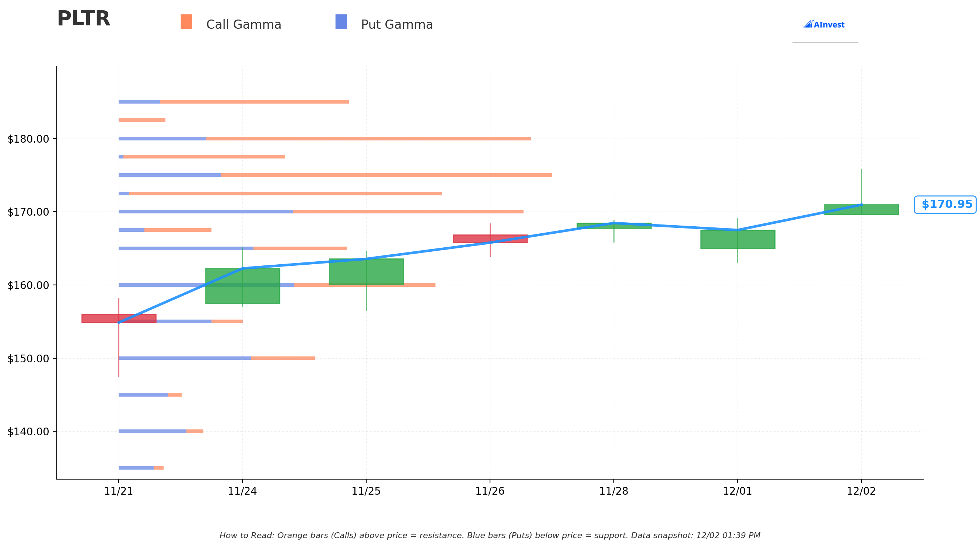Click the $160.00 y-axis label
Screen dimensions: 980x547
click(28, 285)
